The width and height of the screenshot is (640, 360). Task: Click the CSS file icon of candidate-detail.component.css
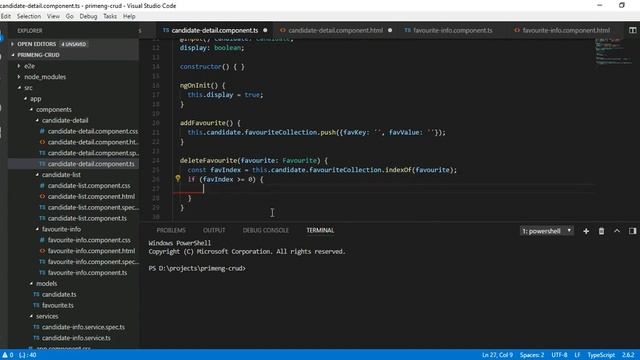[x=42, y=131]
